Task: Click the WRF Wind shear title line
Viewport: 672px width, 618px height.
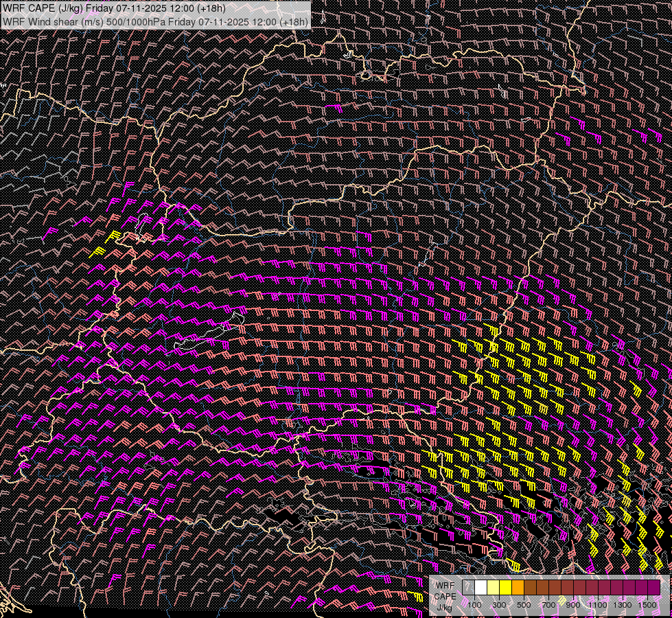Action: (x=155, y=21)
